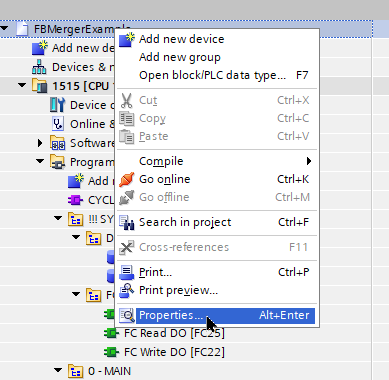The width and height of the screenshot is (389, 380).
Task: Click the Add new device icon in context menu
Action: (x=127, y=39)
